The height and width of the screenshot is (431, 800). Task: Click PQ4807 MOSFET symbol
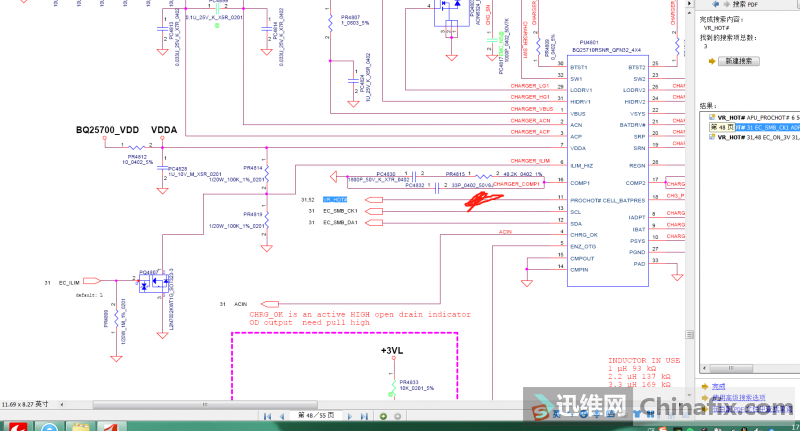[x=155, y=283]
